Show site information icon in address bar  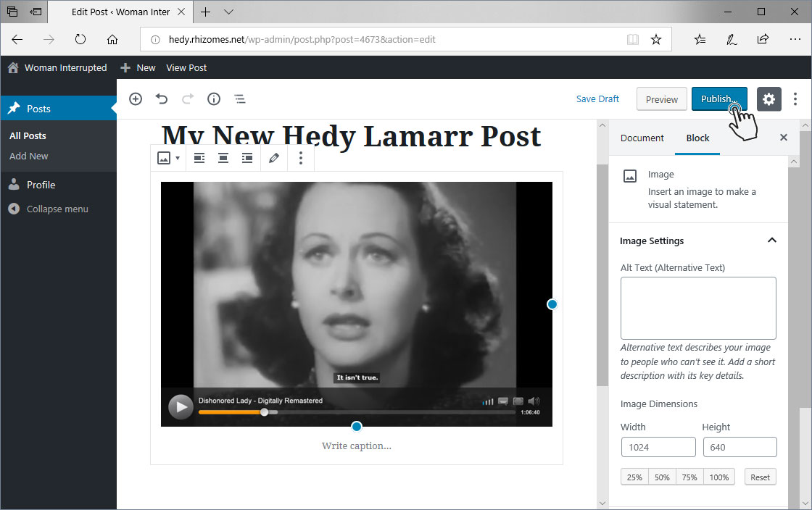click(155, 39)
